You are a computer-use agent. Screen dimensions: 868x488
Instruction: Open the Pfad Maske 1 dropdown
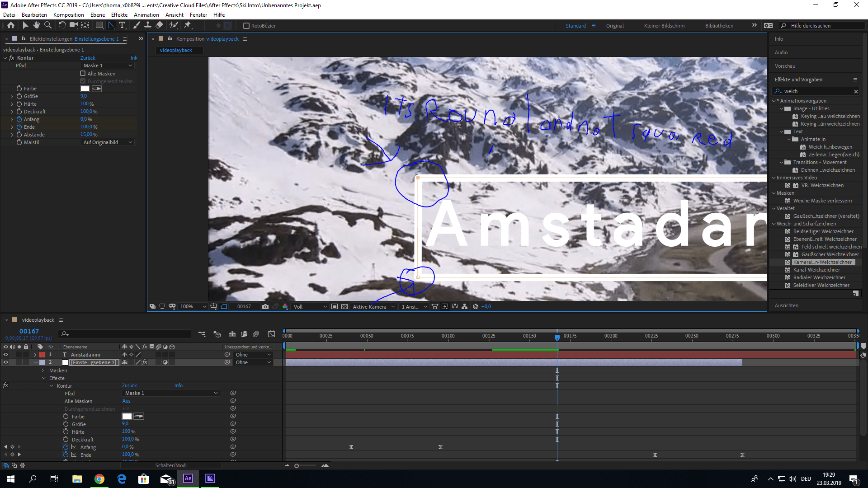point(108,66)
